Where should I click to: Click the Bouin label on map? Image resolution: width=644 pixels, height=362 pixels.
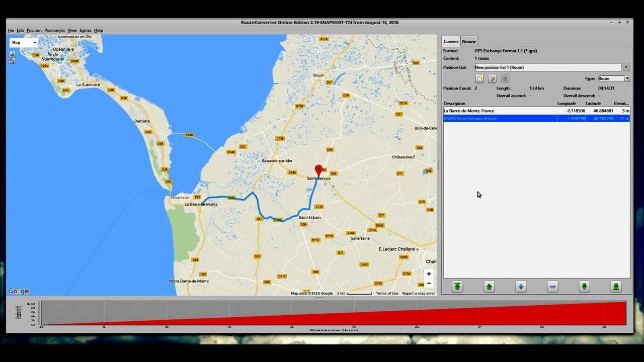[x=318, y=75]
